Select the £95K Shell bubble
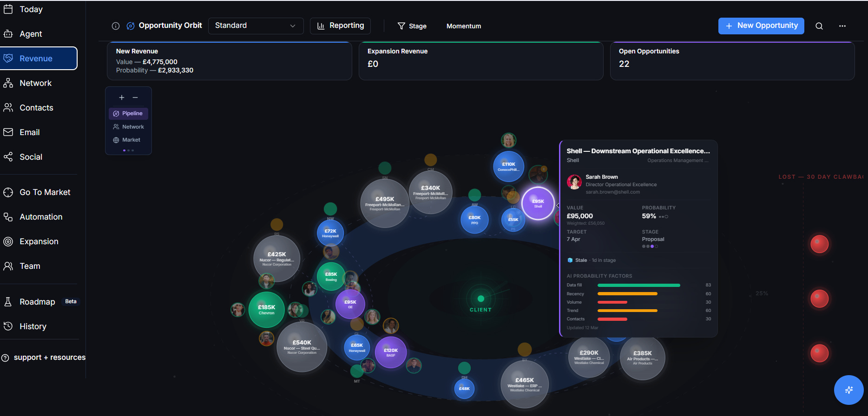Image resolution: width=868 pixels, height=416 pixels. [538, 203]
